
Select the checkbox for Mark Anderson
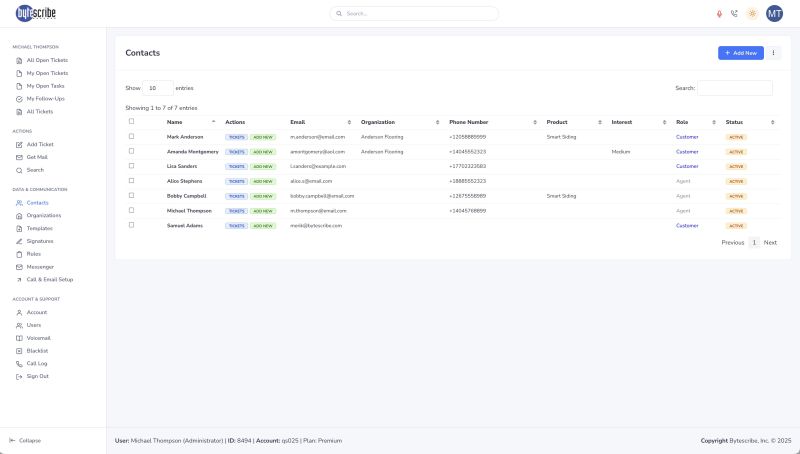pyautogui.click(x=131, y=136)
